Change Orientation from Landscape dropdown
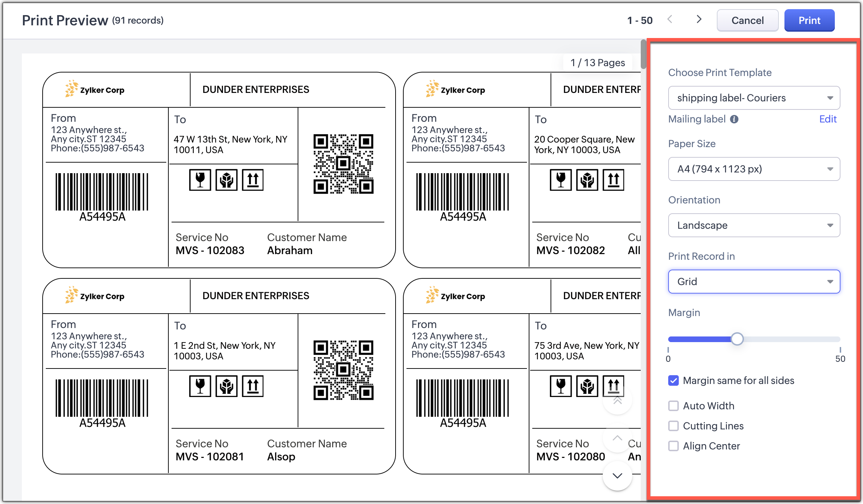 tap(754, 225)
